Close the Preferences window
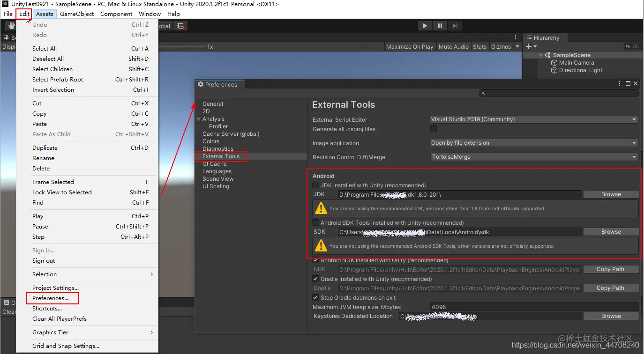 click(x=636, y=83)
